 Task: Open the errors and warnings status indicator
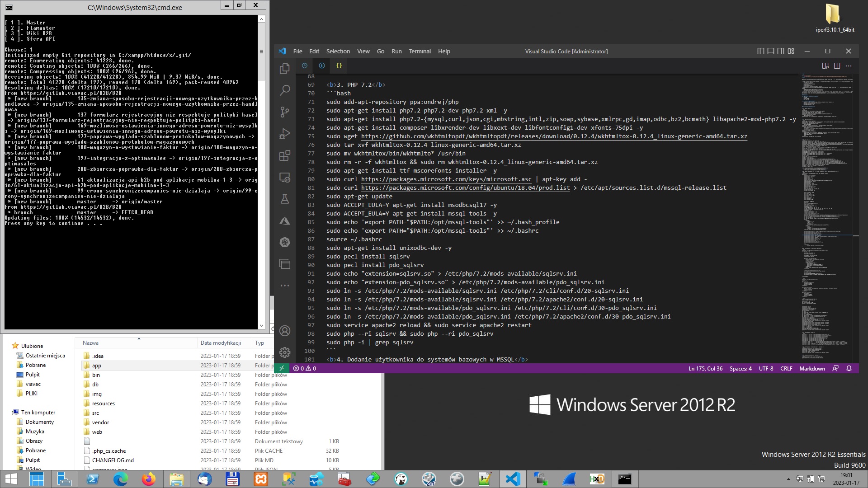(x=305, y=368)
